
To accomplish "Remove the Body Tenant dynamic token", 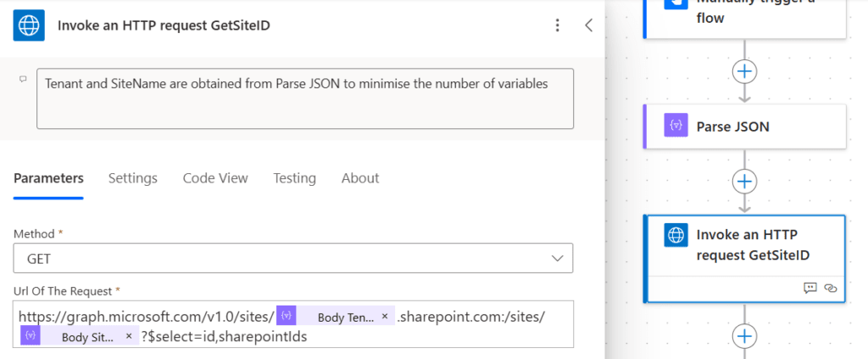I will [x=385, y=317].
